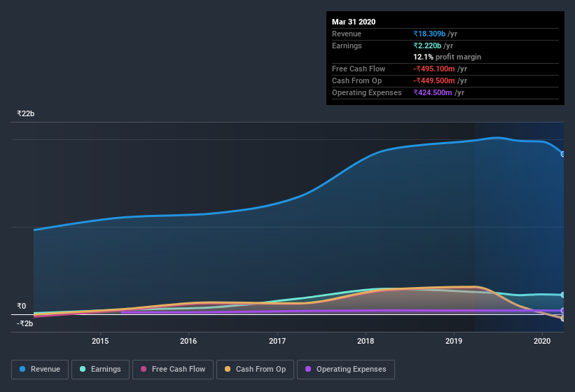The width and height of the screenshot is (575, 392).
Task: Toggle the Earnings series legend button
Action: click(x=100, y=370)
